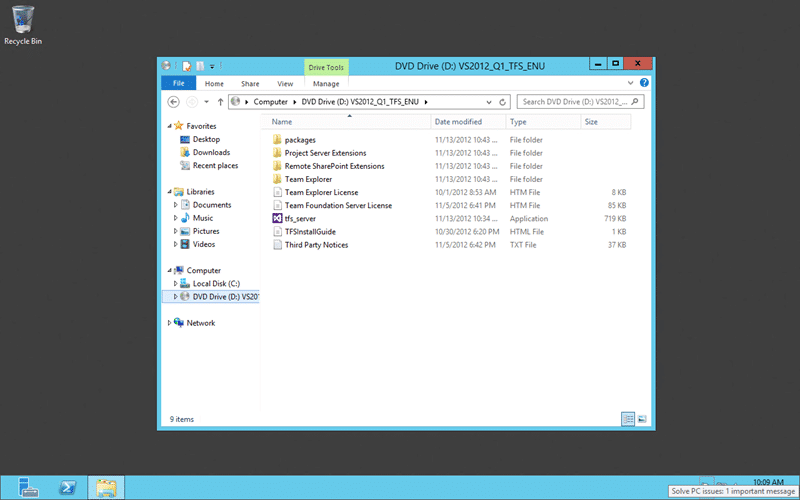
Task: Expand the Network tree node arrow
Action: pyautogui.click(x=169, y=323)
